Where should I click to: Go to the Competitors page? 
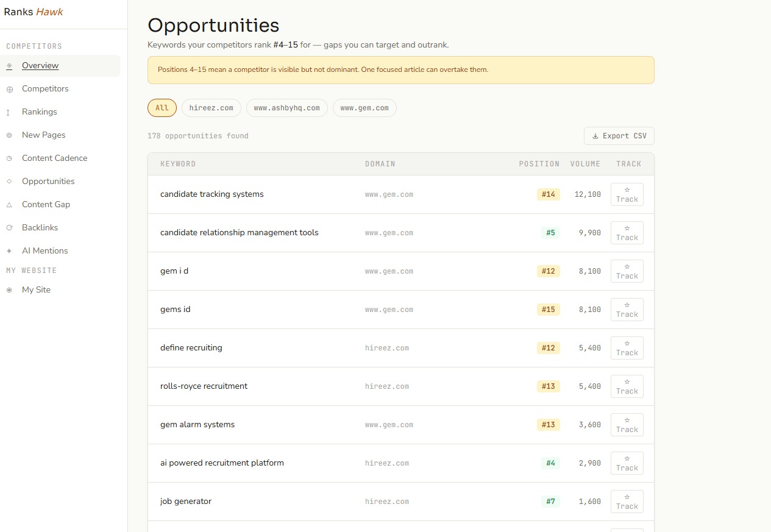(x=60, y=89)
